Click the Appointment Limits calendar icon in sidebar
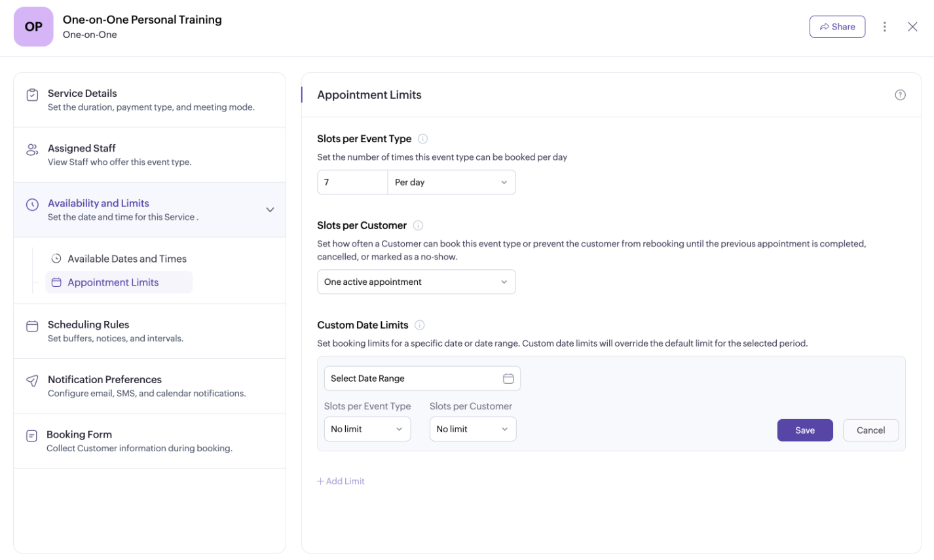Viewport: 934px width, 560px height. (56, 282)
